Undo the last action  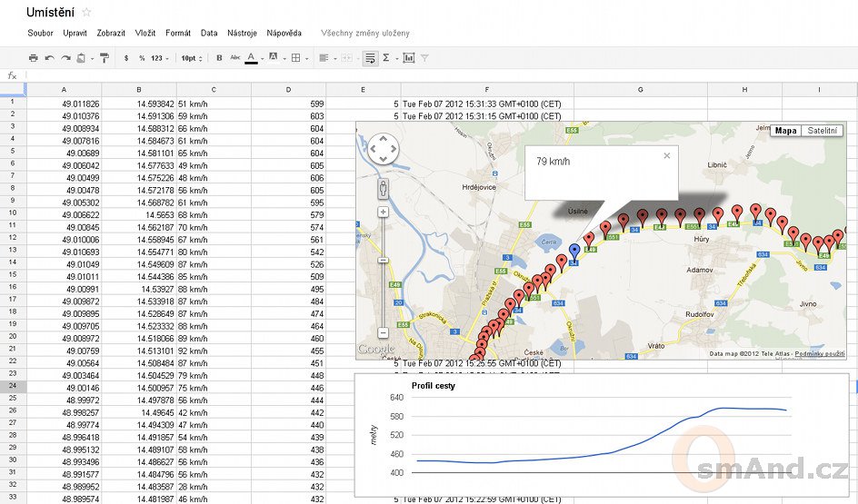click(x=50, y=58)
